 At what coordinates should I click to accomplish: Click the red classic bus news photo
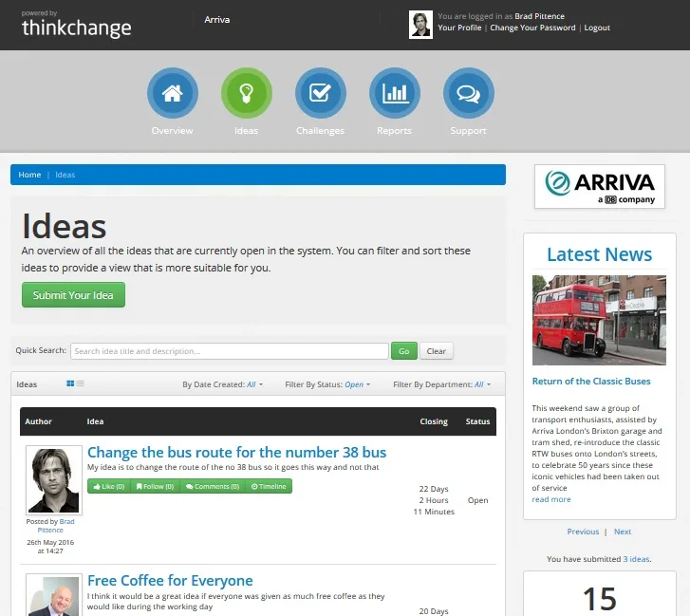tap(599, 320)
